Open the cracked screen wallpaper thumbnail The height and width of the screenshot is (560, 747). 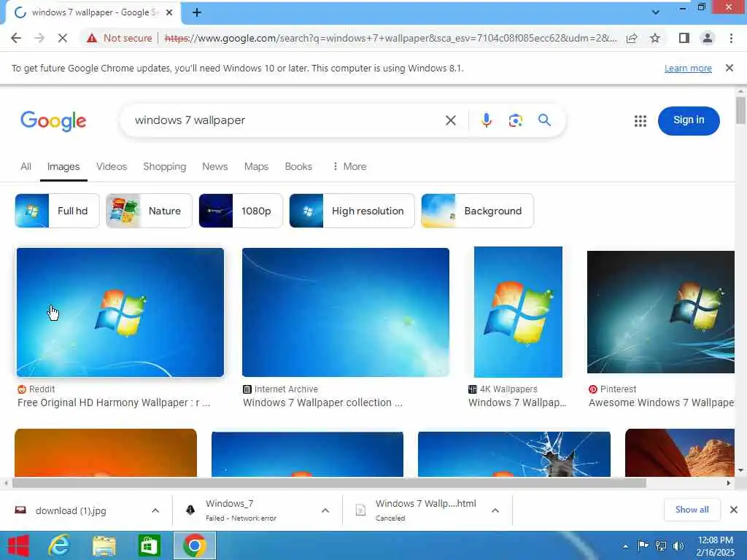514,454
